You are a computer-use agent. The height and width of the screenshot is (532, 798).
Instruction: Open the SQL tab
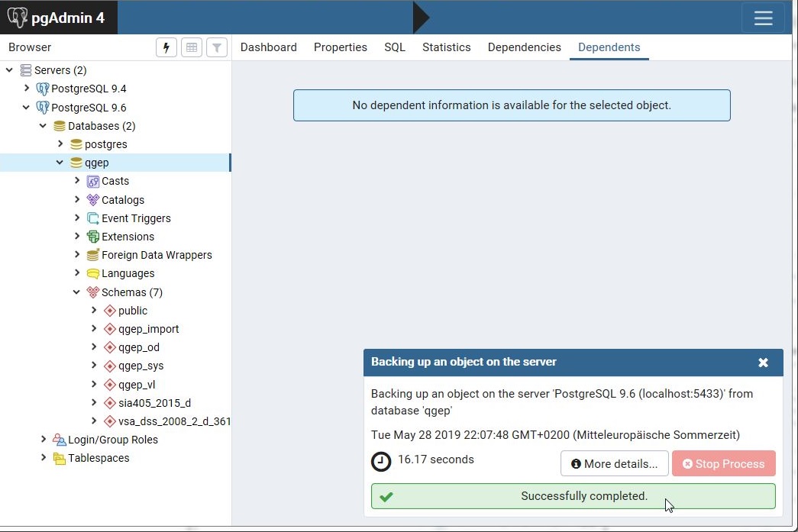pyautogui.click(x=395, y=47)
